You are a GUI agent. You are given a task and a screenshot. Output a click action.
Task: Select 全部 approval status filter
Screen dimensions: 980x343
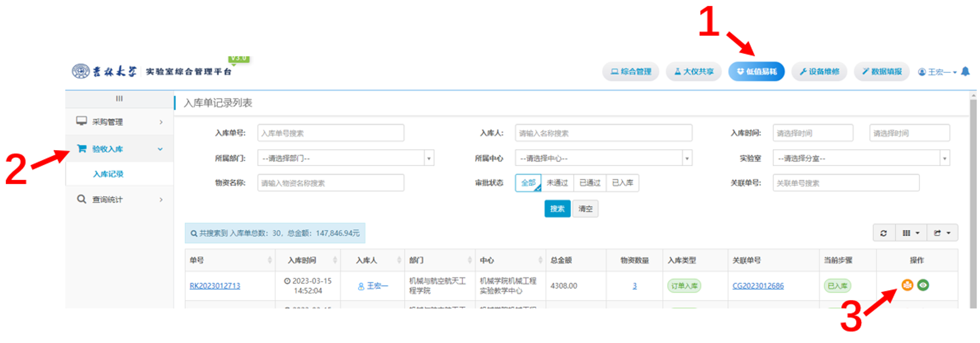(528, 183)
